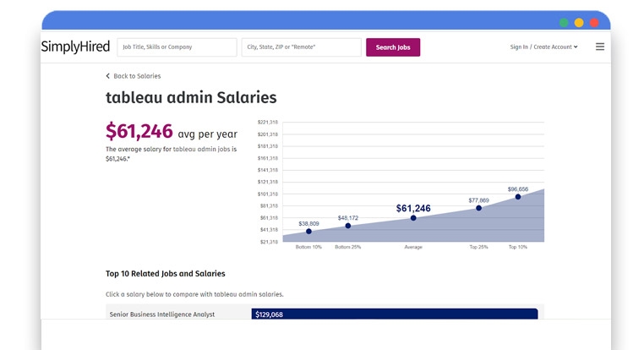Click the Bottom 25% chart point
The image size is (644, 350).
tap(348, 226)
